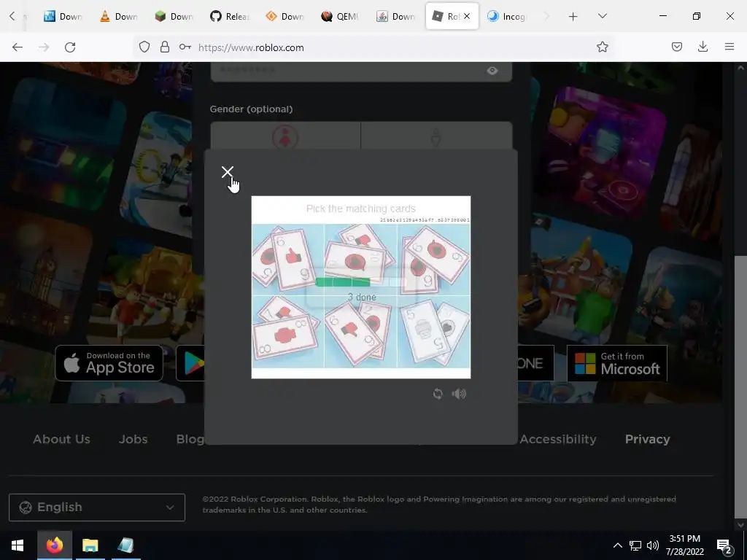747x560 pixels.
Task: Click the Firefox taskbar icon
Action: pyautogui.click(x=54, y=545)
